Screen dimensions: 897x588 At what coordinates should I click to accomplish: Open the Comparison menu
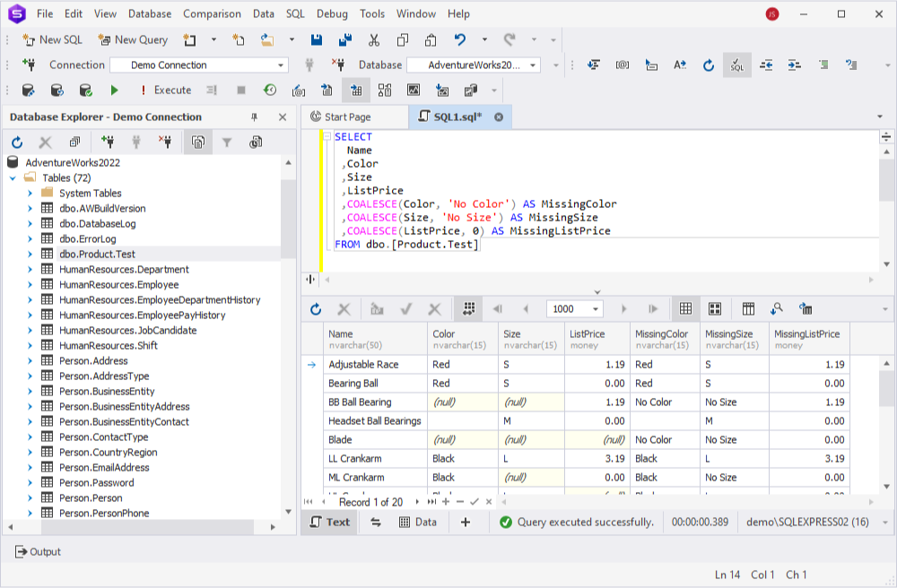click(x=212, y=13)
